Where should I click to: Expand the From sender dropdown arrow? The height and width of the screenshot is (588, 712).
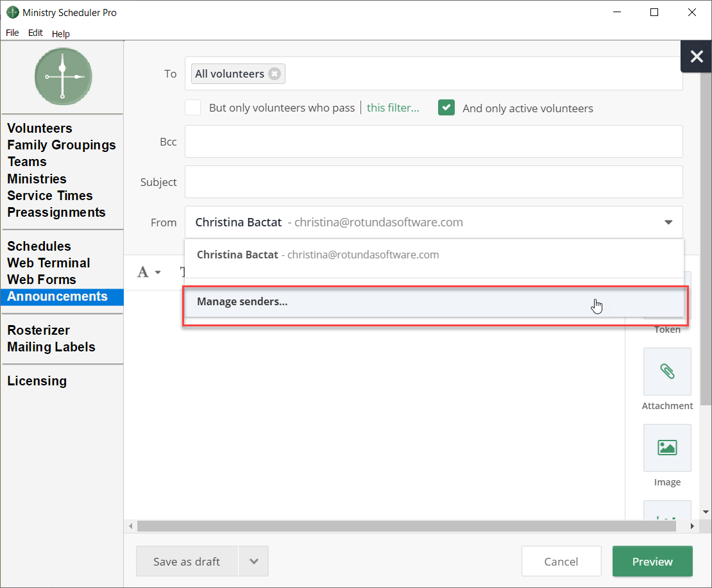(668, 222)
